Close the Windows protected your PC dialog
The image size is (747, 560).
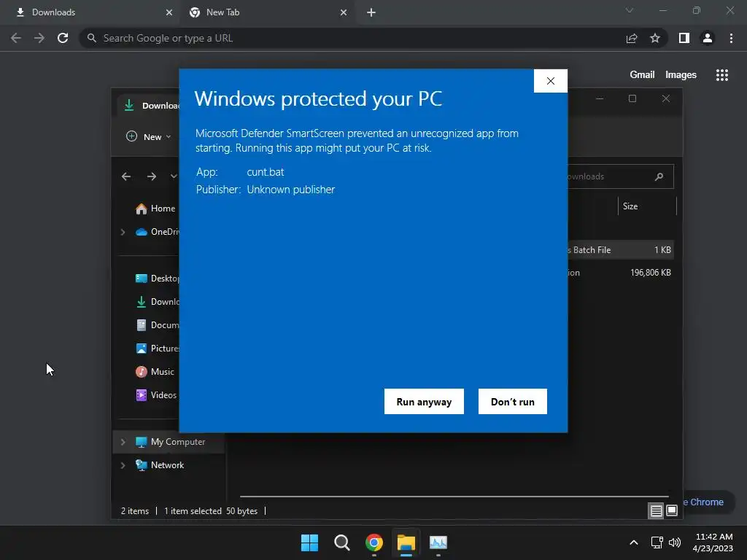point(551,81)
